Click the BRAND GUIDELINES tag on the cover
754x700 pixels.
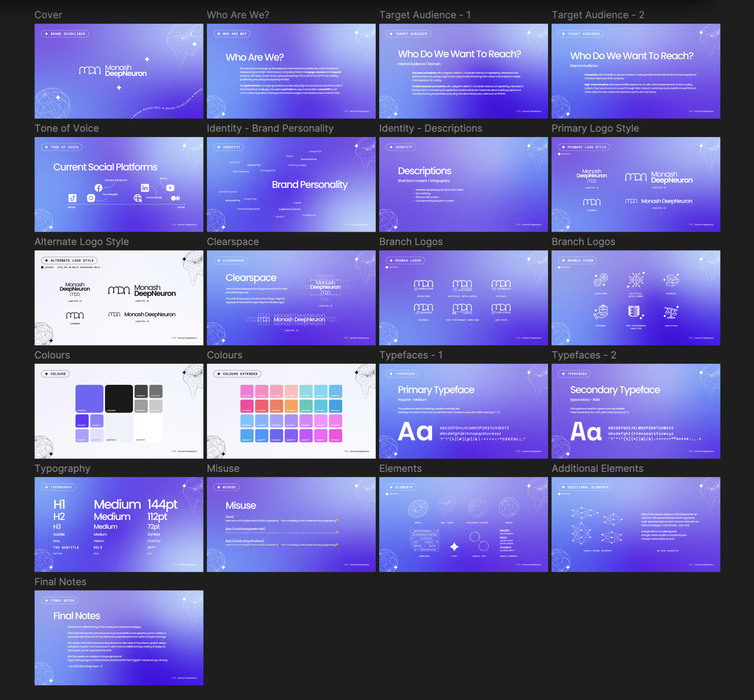pyautogui.click(x=65, y=34)
